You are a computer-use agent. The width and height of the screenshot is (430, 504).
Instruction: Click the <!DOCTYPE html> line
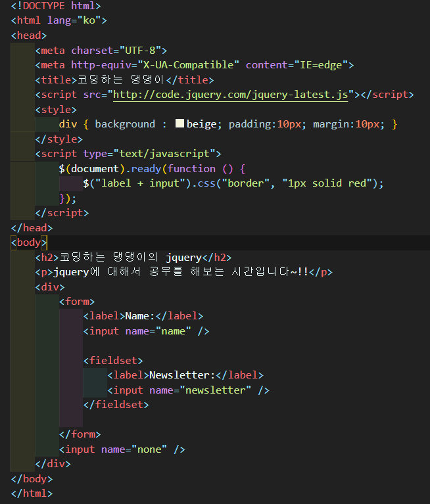56,6
